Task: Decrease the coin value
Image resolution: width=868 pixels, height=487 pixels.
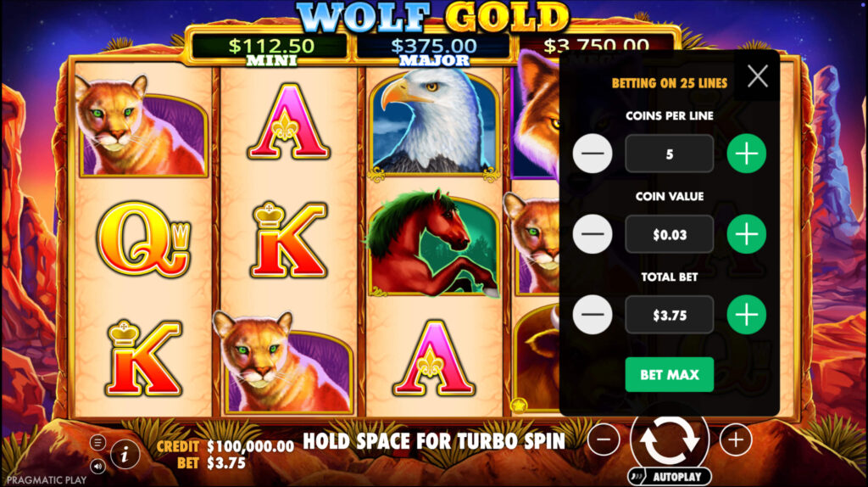Action: coord(593,234)
